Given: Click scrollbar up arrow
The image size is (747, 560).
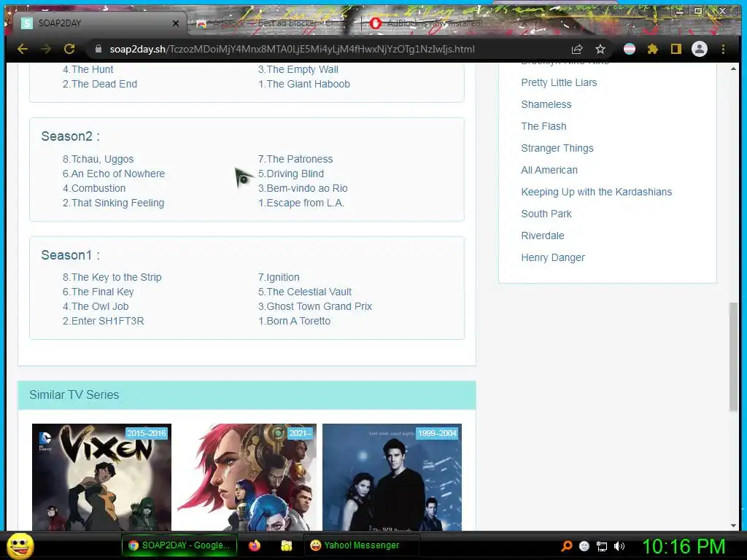Looking at the screenshot, I should tap(733, 69).
